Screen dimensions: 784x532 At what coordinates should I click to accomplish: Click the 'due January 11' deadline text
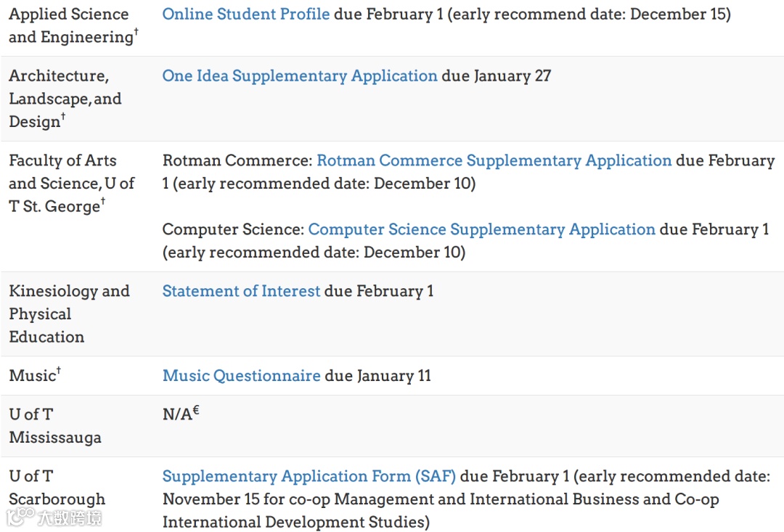tap(377, 375)
